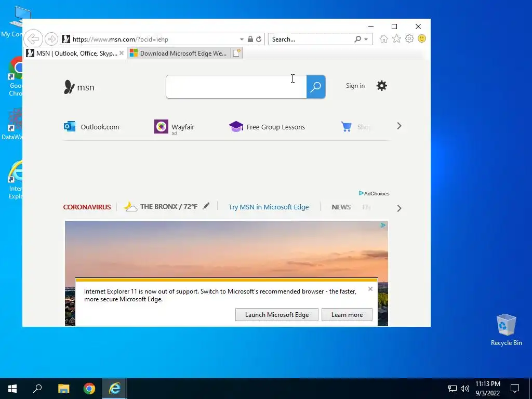This screenshot has width=532, height=399.
Task: Maximize the Internet Explorer window
Action: (394, 26)
